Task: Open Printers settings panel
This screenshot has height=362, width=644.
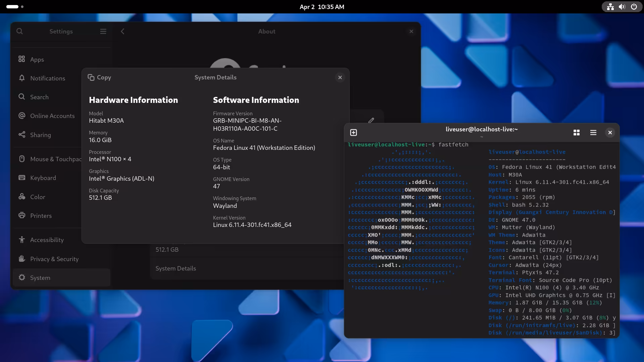Action: point(41,216)
